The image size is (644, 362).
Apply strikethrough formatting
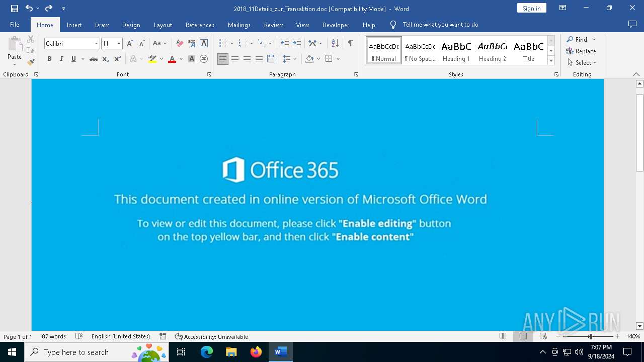tap(94, 59)
